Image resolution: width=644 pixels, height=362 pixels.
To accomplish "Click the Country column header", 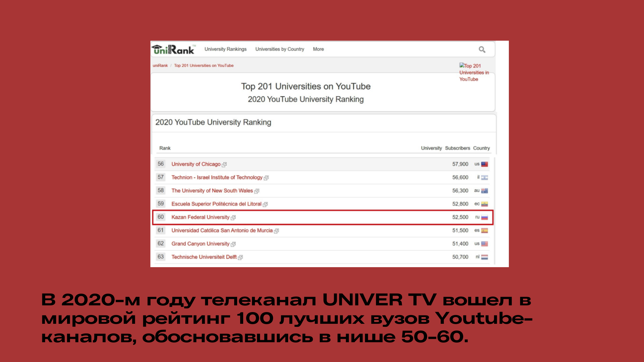I will [x=481, y=148].
